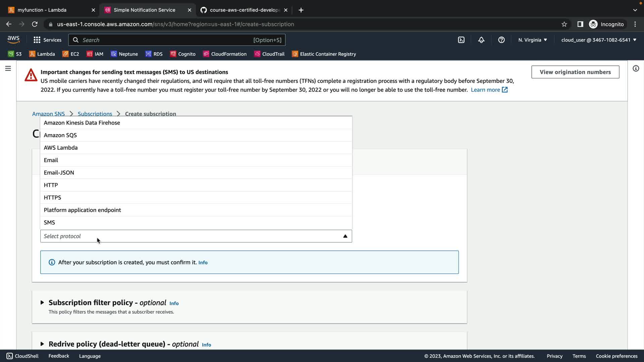Open the Subscriptions breadcrumb link
644x362 pixels.
tap(95, 114)
